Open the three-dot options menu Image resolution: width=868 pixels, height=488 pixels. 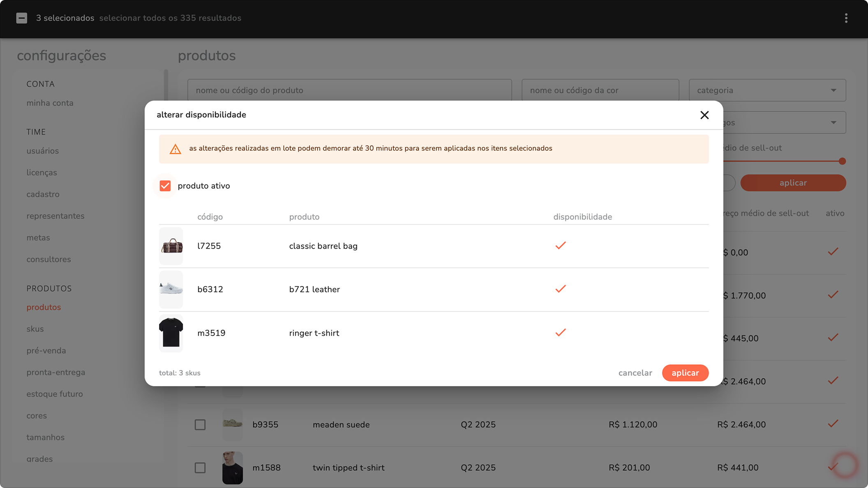(x=846, y=18)
